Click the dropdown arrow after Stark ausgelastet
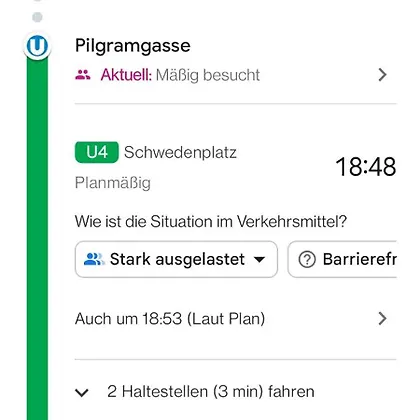420x420 pixels. pyautogui.click(x=259, y=259)
